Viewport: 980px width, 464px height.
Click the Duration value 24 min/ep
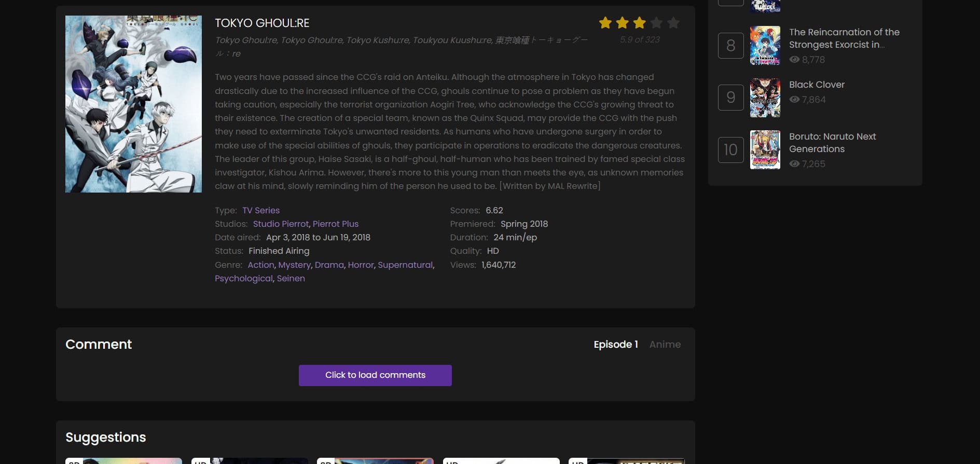pos(515,237)
